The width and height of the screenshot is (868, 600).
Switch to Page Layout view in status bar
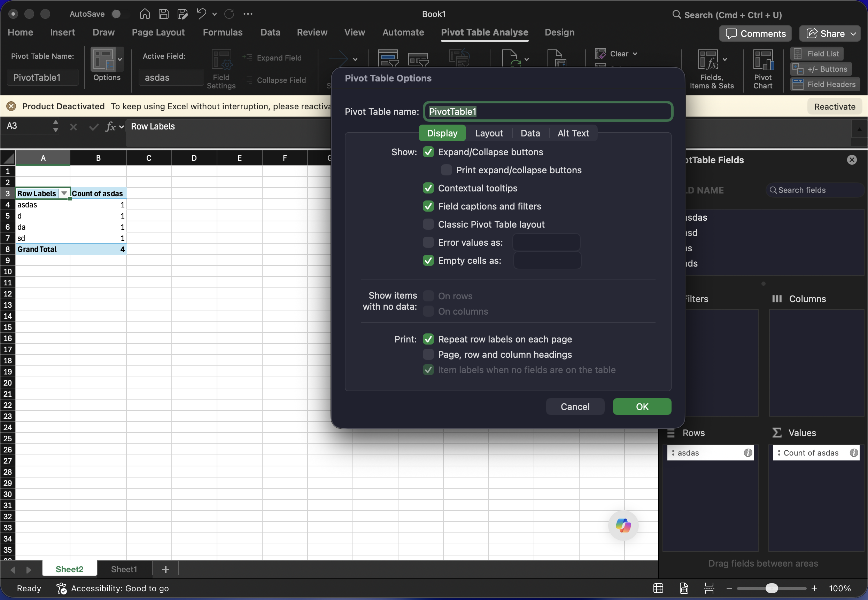[684, 589]
